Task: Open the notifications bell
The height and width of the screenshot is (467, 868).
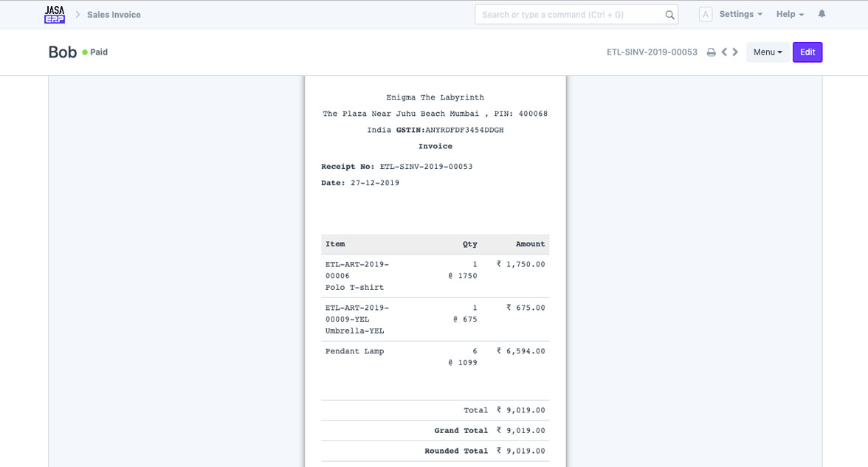Action: coord(821,14)
